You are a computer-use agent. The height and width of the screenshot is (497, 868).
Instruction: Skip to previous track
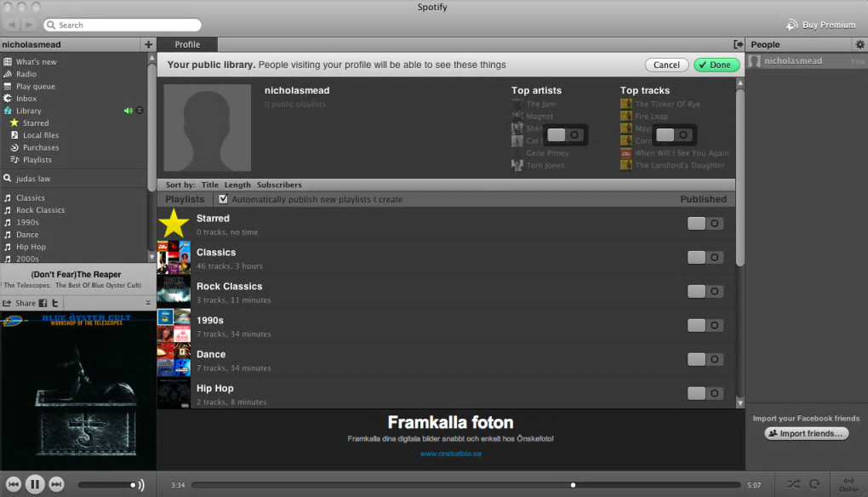[x=14, y=484]
